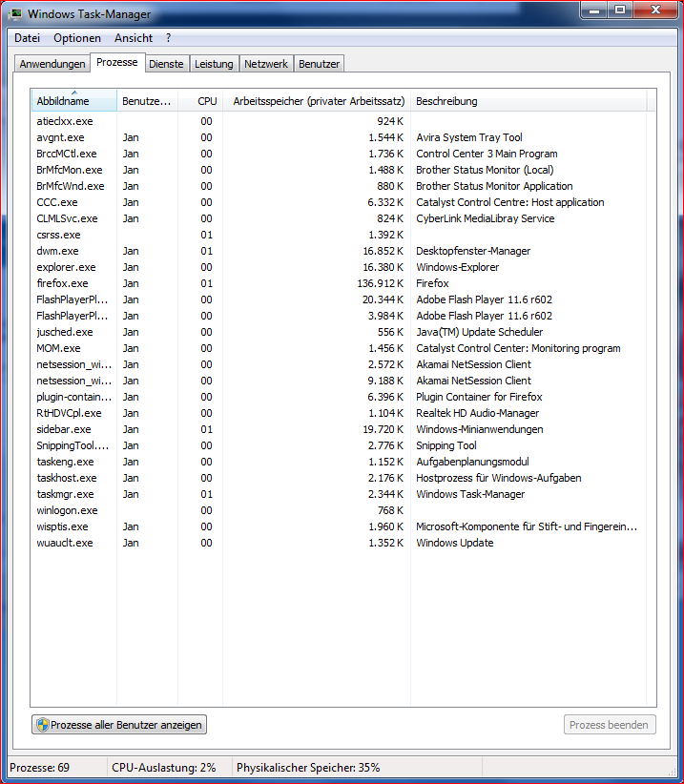Click the Task-Manager title bar icon

pyautogui.click(x=15, y=14)
